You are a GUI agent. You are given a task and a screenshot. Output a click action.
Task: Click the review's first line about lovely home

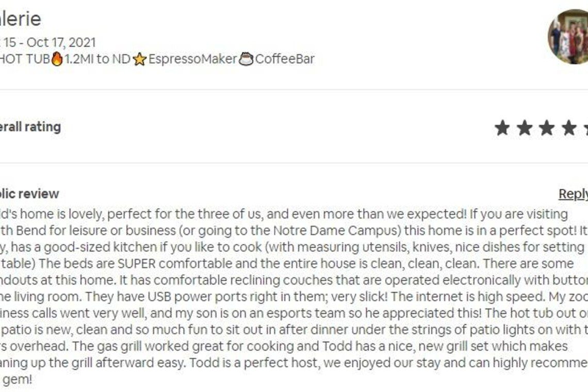tap(284, 214)
